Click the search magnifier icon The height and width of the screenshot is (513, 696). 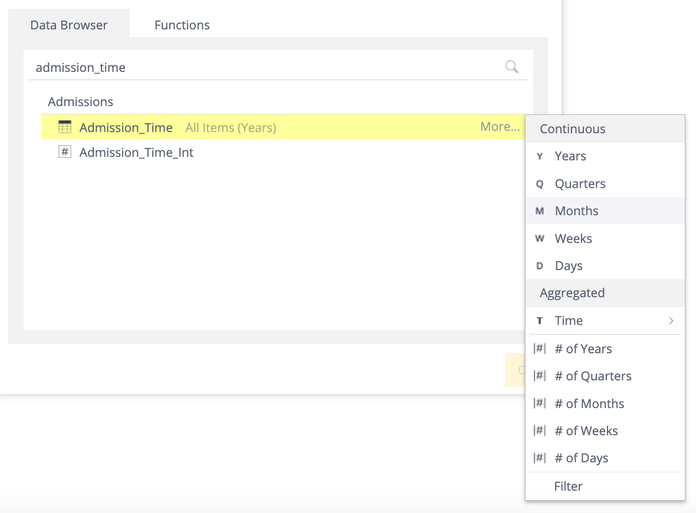pyautogui.click(x=512, y=67)
